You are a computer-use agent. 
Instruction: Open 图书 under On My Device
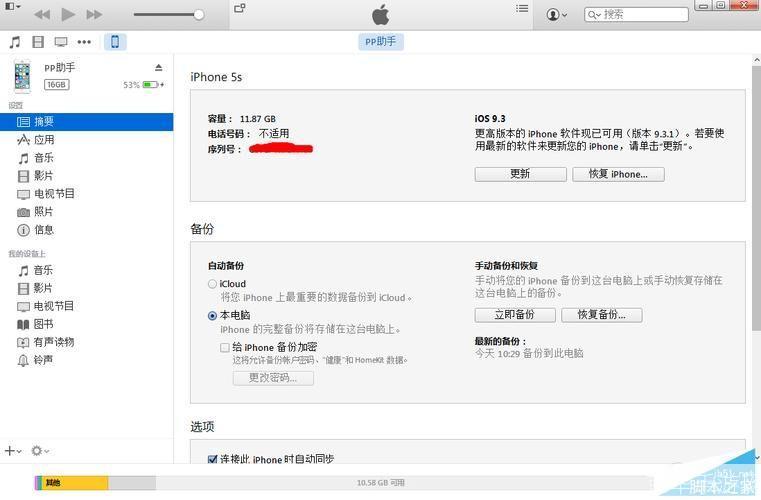pyautogui.click(x=86, y=324)
